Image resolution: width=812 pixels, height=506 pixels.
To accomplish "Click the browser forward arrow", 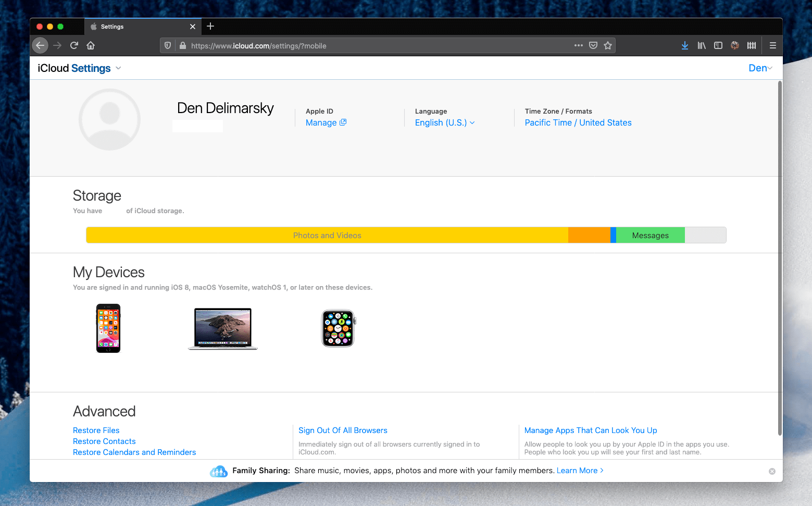I will 57,45.
